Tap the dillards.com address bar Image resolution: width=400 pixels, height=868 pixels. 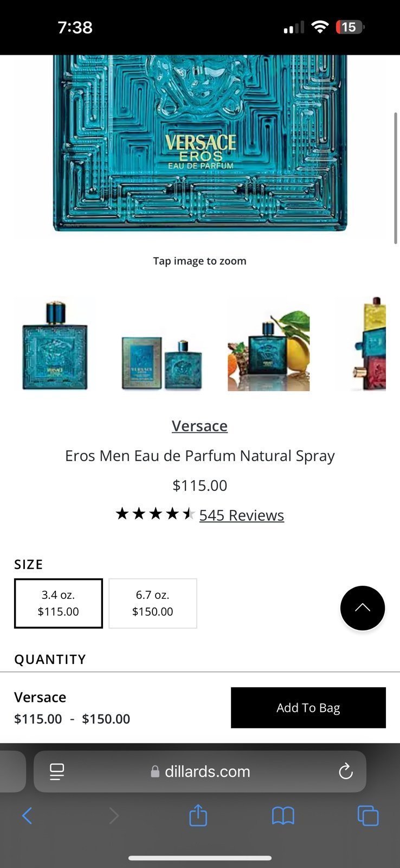tap(200, 771)
